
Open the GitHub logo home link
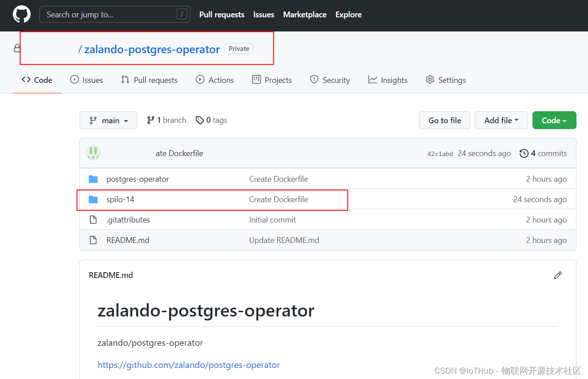pos(22,15)
